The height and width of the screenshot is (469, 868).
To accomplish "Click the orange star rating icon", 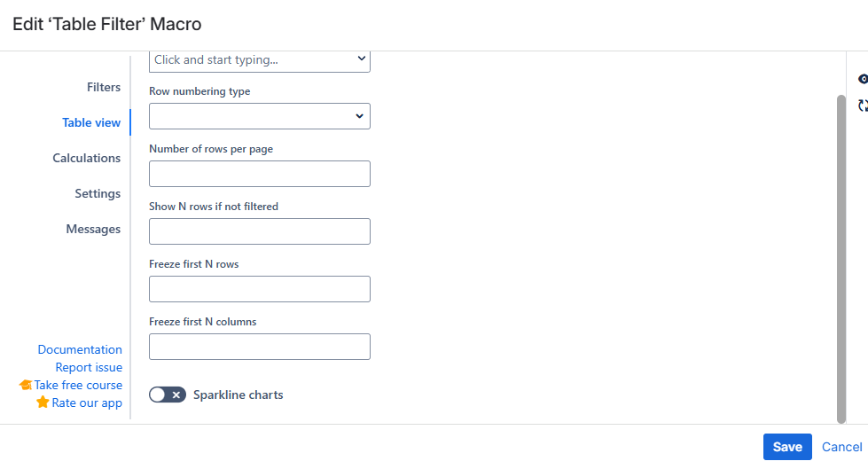I will (43, 402).
